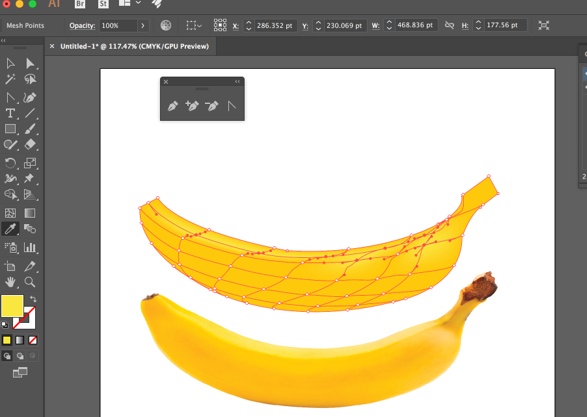Adjust the X position stepper
The image size is (587, 417).
(248, 25)
